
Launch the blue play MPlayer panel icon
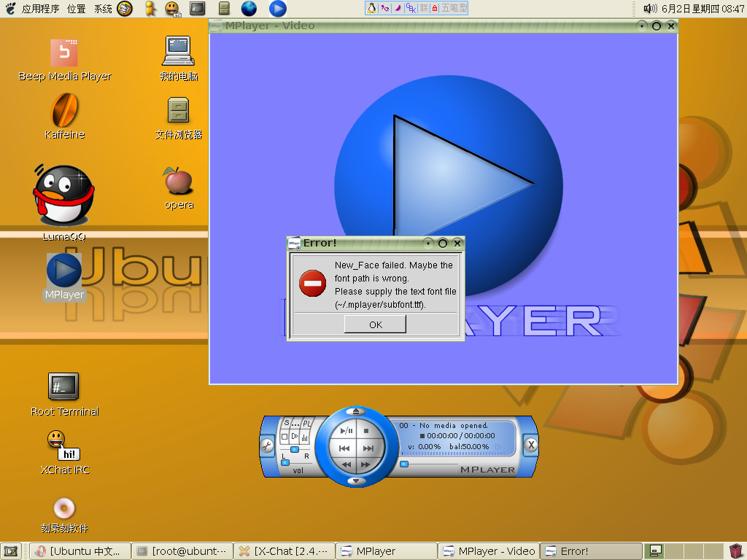click(x=278, y=8)
